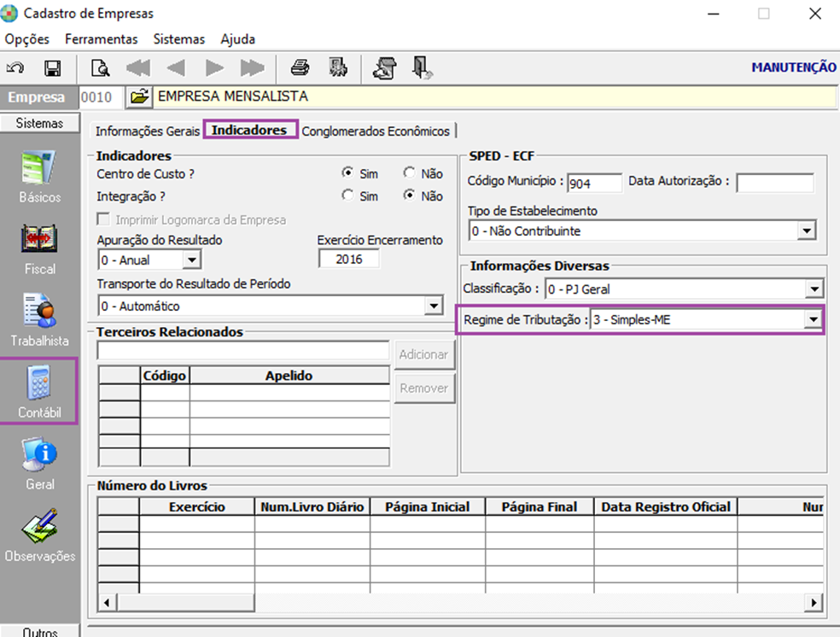Open the Fiscal sidebar section
The height and width of the screenshot is (637, 840).
(x=39, y=249)
